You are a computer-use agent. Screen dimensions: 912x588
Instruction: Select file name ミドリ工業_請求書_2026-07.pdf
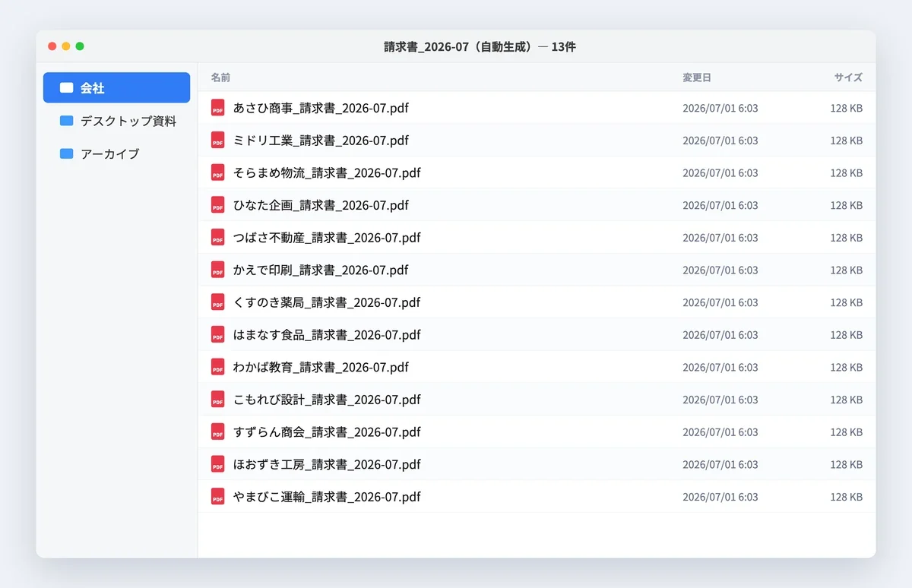[321, 141]
